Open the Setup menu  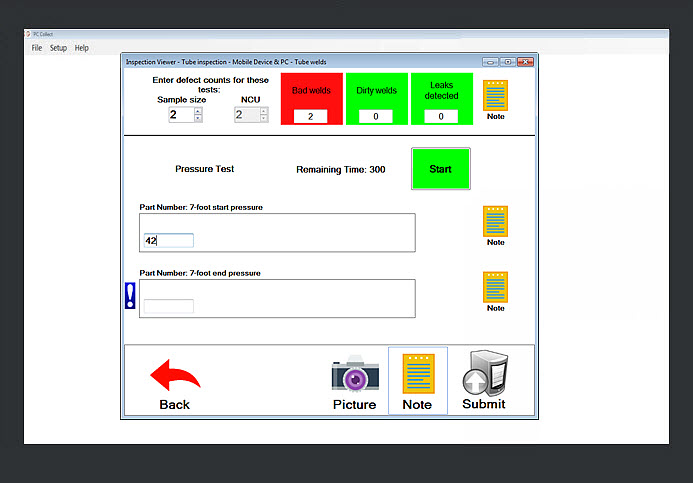click(59, 48)
